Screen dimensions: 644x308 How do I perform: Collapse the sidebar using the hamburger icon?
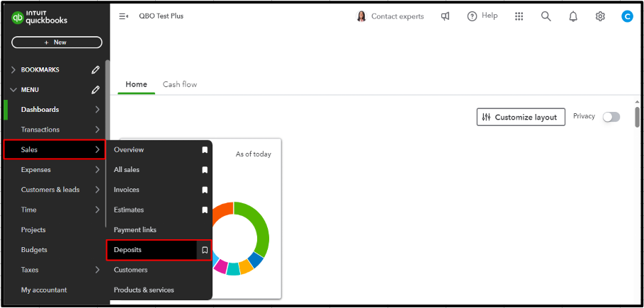pos(123,16)
